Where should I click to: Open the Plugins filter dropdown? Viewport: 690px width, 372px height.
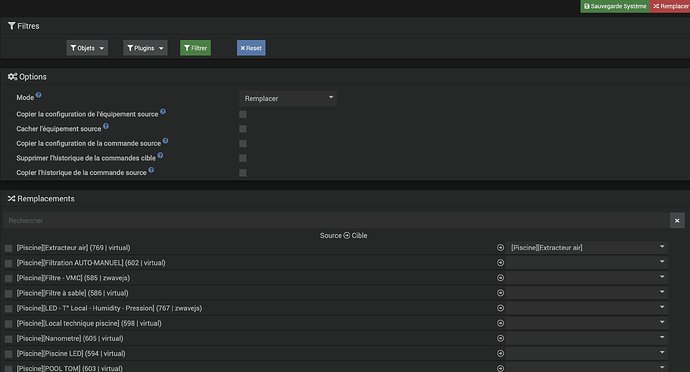pyautogui.click(x=145, y=48)
